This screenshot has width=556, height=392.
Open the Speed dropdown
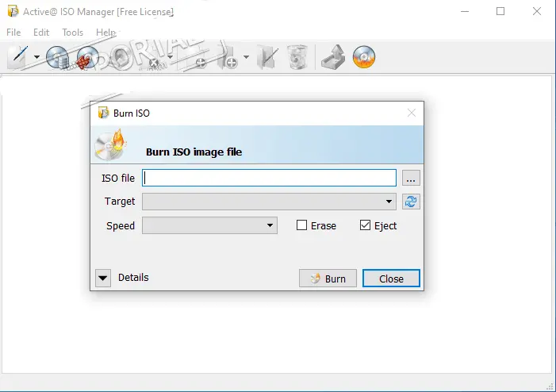pyautogui.click(x=270, y=225)
